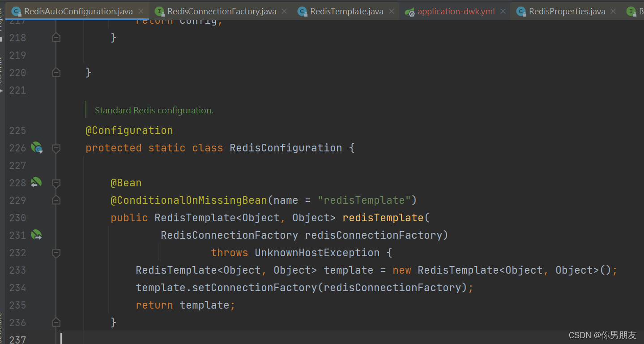Viewport: 644px width, 344px height.
Task: Click the "redisTemplate" string literal
Action: pyautogui.click(x=364, y=200)
